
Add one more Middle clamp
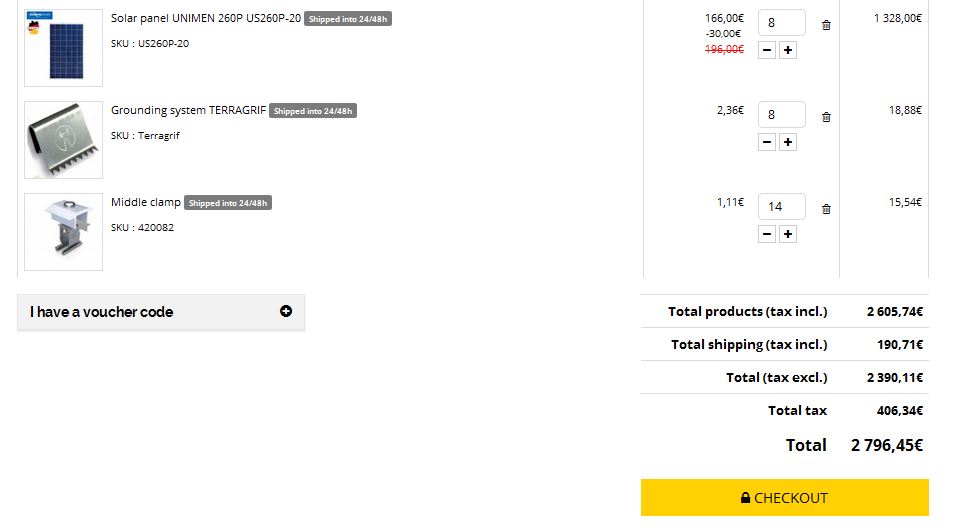788,234
